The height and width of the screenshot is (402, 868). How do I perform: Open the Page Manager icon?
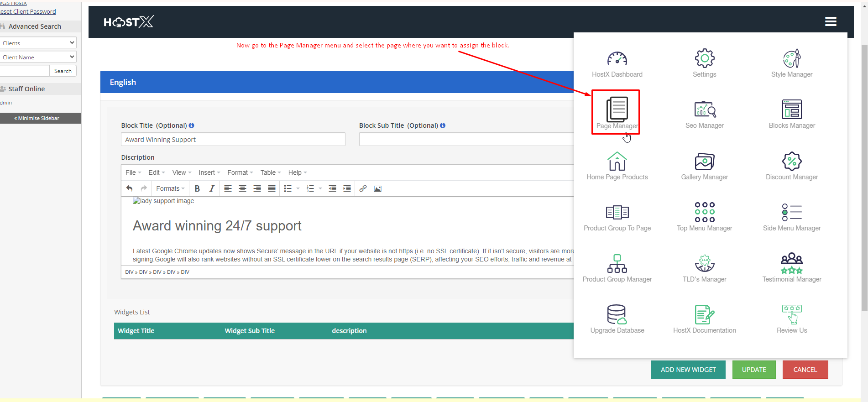click(x=617, y=110)
